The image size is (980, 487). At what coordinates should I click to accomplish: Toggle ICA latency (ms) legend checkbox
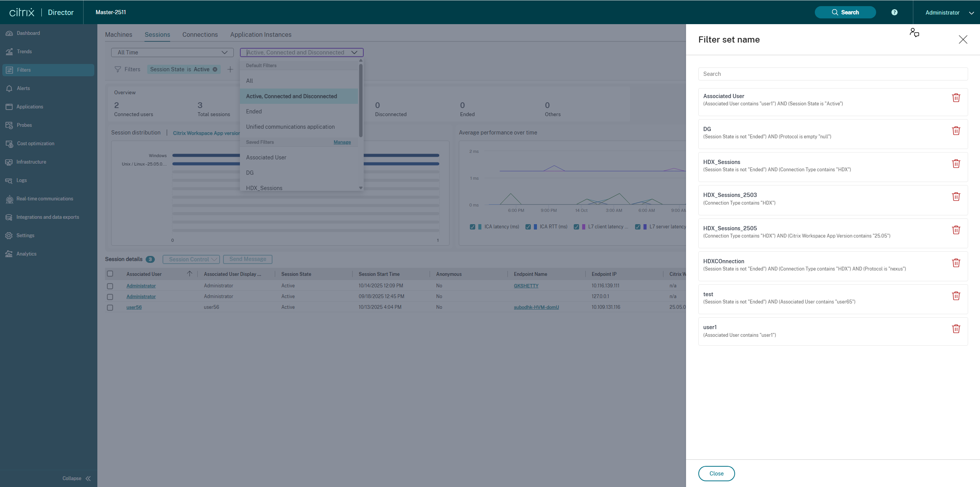(473, 227)
